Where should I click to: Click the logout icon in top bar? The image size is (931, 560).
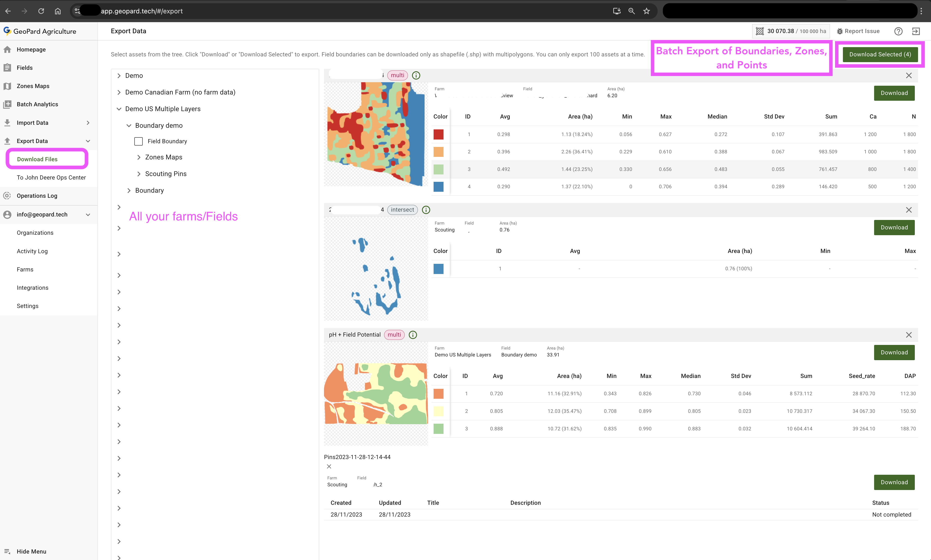tap(916, 31)
